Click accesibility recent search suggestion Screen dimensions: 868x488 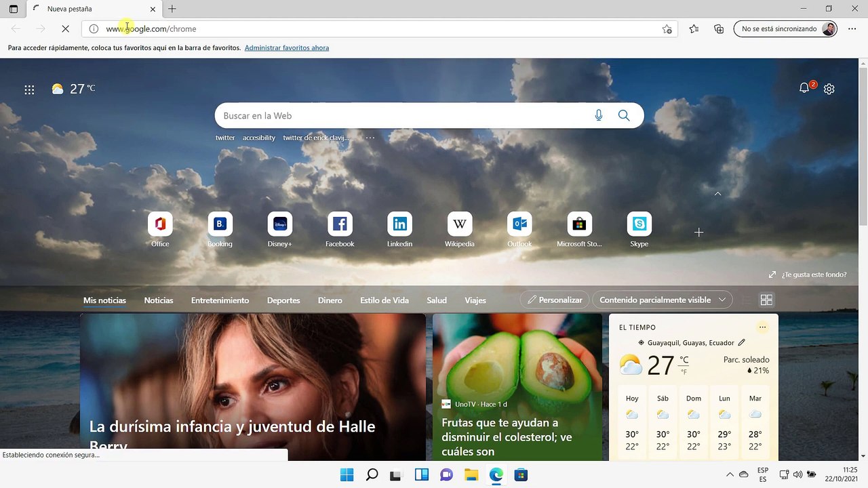(259, 138)
